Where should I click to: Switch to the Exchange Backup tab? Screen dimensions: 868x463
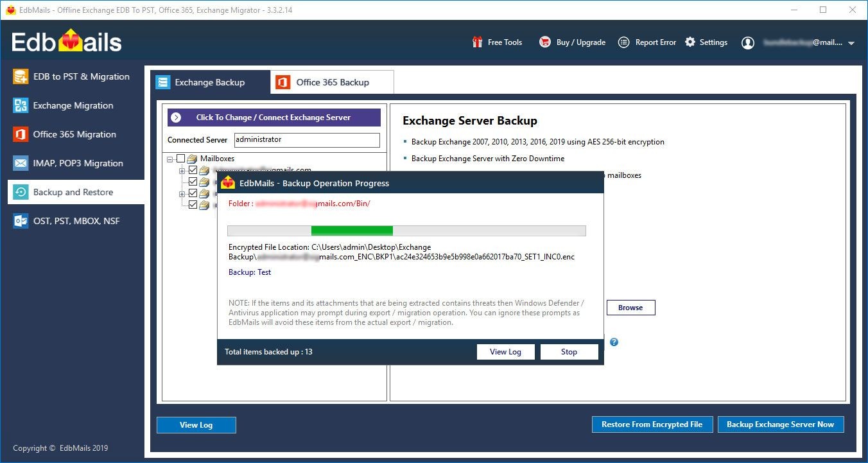coord(210,82)
